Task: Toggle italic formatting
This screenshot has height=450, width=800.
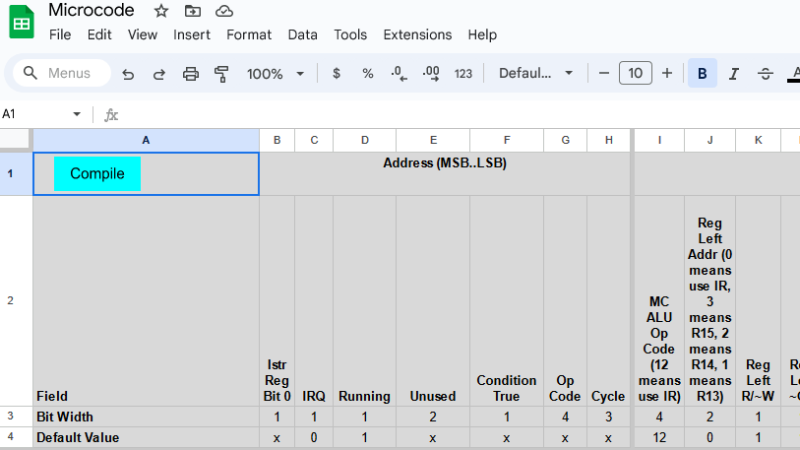Action: click(x=734, y=73)
